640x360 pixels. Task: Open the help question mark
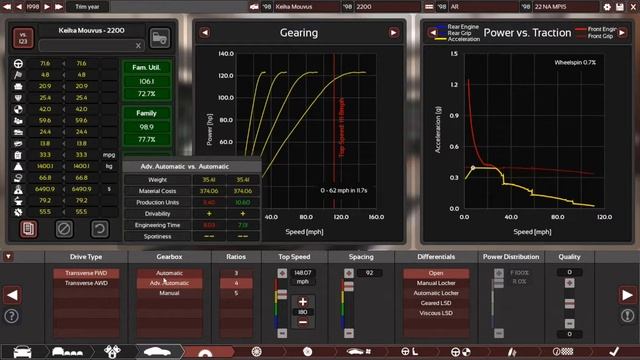click(x=11, y=316)
